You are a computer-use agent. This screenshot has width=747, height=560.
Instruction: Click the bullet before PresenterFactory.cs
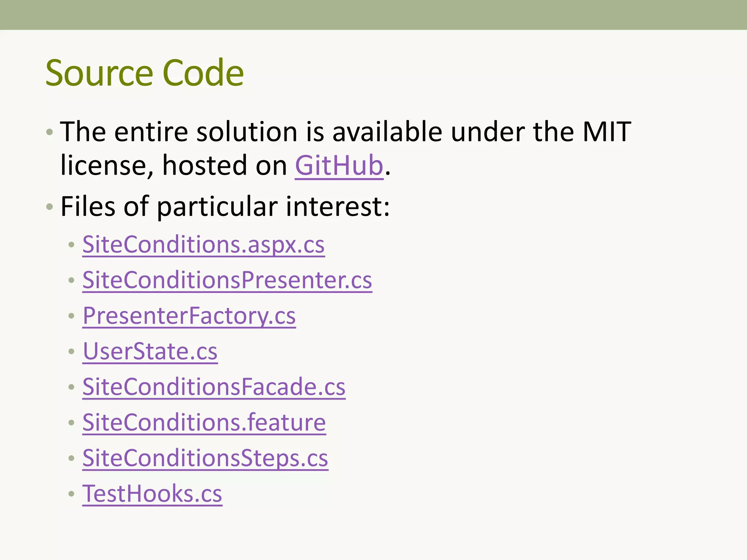pyautogui.click(x=71, y=316)
